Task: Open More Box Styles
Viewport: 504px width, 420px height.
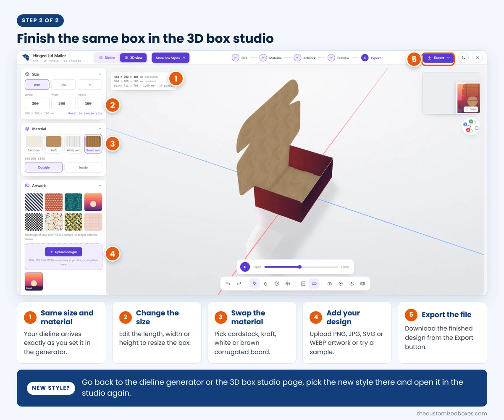Action: point(171,58)
